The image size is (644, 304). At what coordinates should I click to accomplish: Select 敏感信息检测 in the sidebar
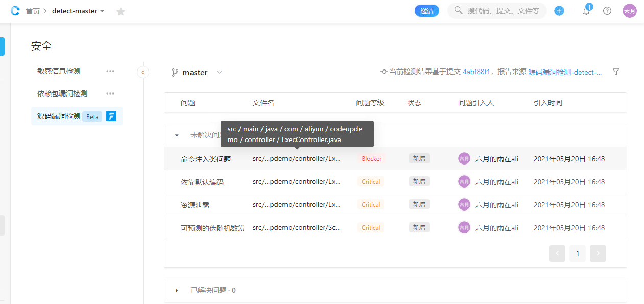[x=59, y=71]
